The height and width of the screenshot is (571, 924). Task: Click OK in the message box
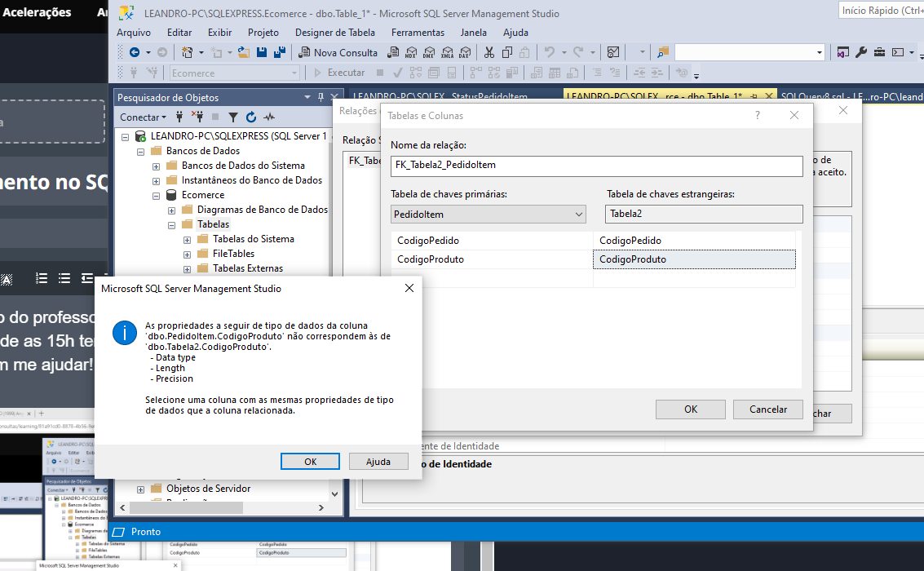click(310, 462)
